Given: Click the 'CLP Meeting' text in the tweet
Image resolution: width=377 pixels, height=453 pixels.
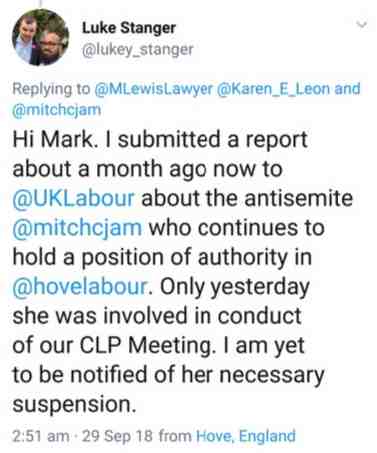Looking at the screenshot, I should (x=146, y=346).
